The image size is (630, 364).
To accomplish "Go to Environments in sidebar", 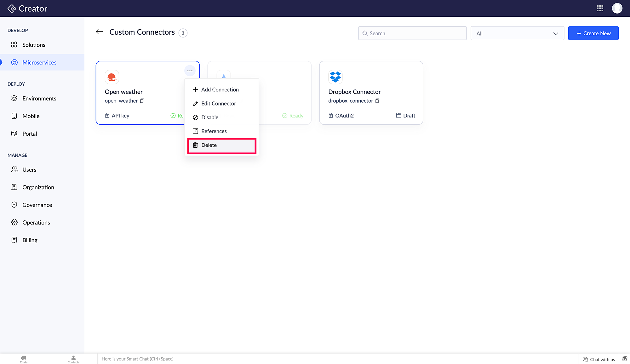I will [x=39, y=99].
